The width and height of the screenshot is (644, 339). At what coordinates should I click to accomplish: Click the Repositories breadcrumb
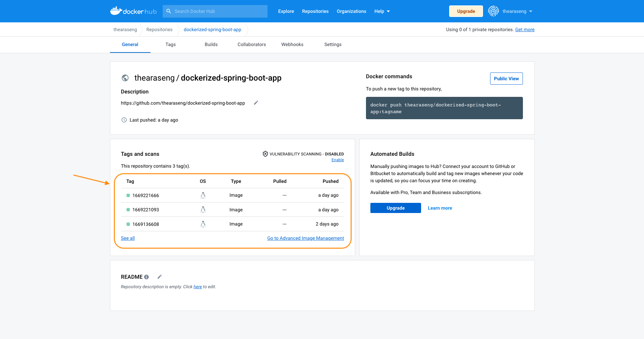click(159, 29)
